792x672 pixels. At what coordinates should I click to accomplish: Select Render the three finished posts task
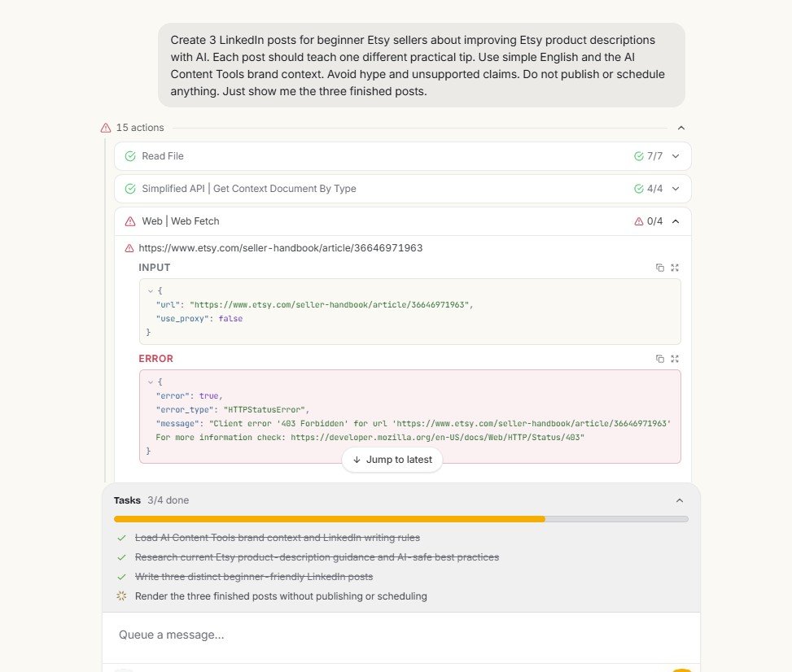[281, 596]
